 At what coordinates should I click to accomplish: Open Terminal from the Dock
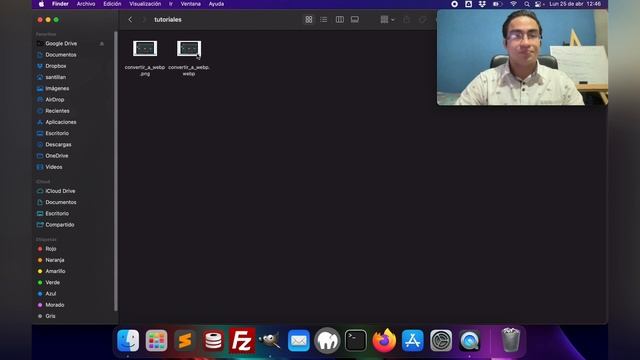[x=356, y=340]
